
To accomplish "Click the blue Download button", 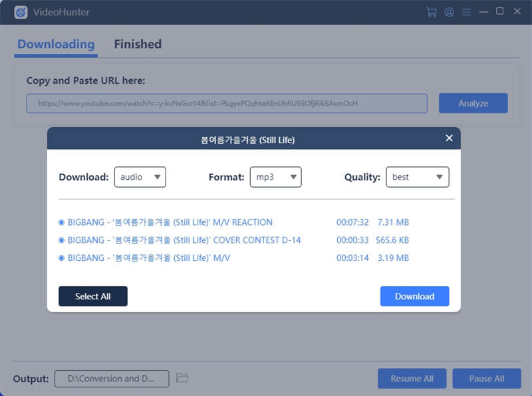I will click(414, 296).
